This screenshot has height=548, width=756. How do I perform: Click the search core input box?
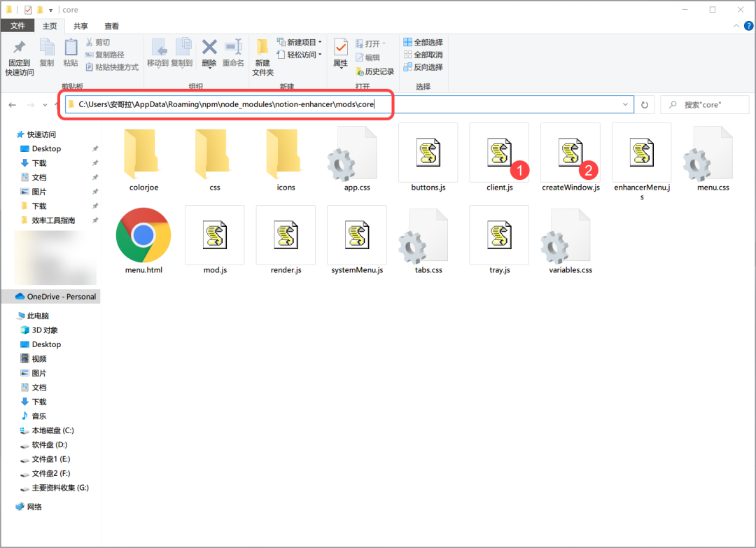[705, 104]
